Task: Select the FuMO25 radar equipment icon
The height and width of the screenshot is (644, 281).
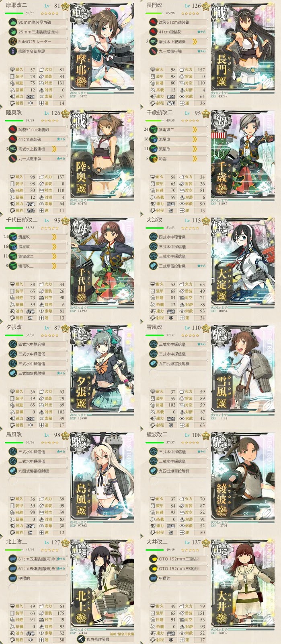Action: click(x=13, y=41)
